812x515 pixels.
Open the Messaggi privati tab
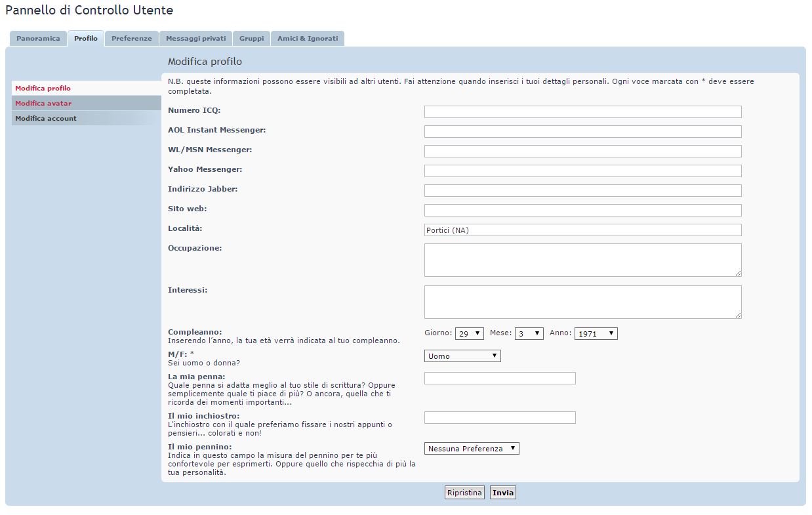195,39
